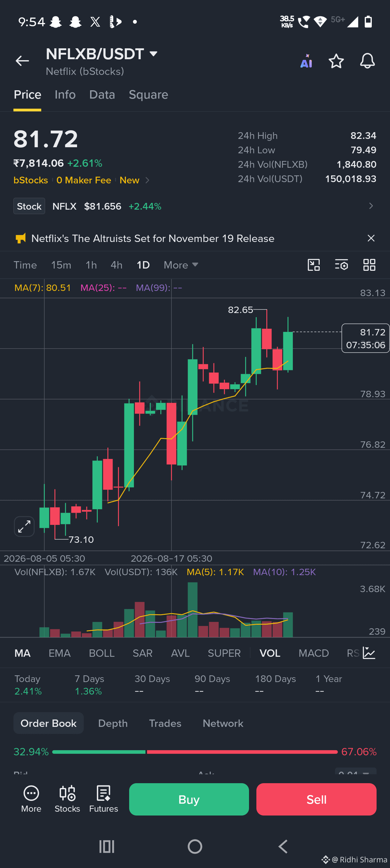Open the Stocks shortcut icon
Viewport: 390px width, 868px height.
click(67, 799)
